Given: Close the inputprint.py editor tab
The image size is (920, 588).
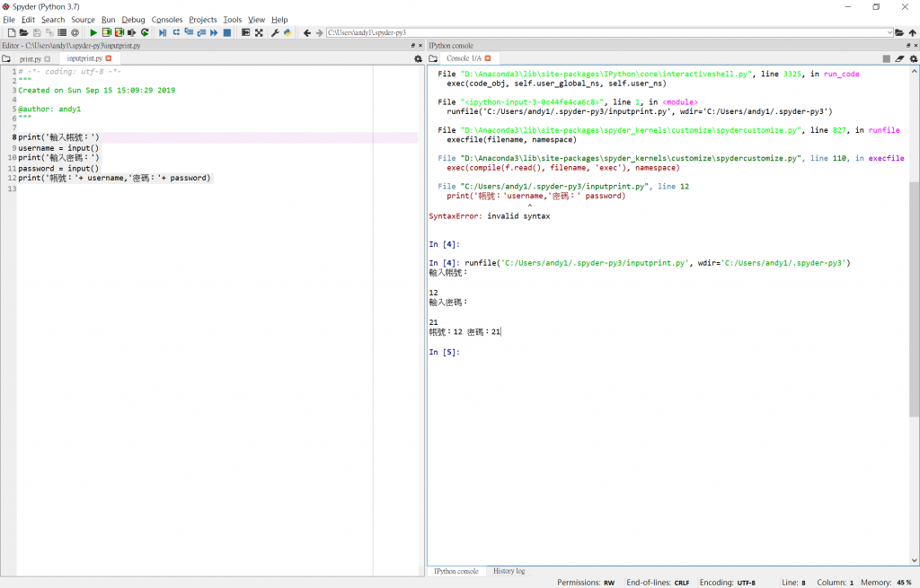Looking at the screenshot, I should pos(109,58).
